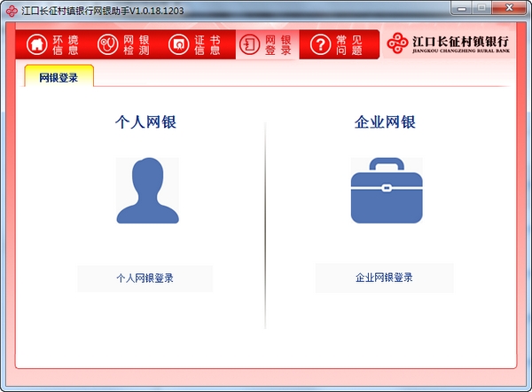
Task: Switch to the 环境信息 toolbar label
Action: [66, 45]
